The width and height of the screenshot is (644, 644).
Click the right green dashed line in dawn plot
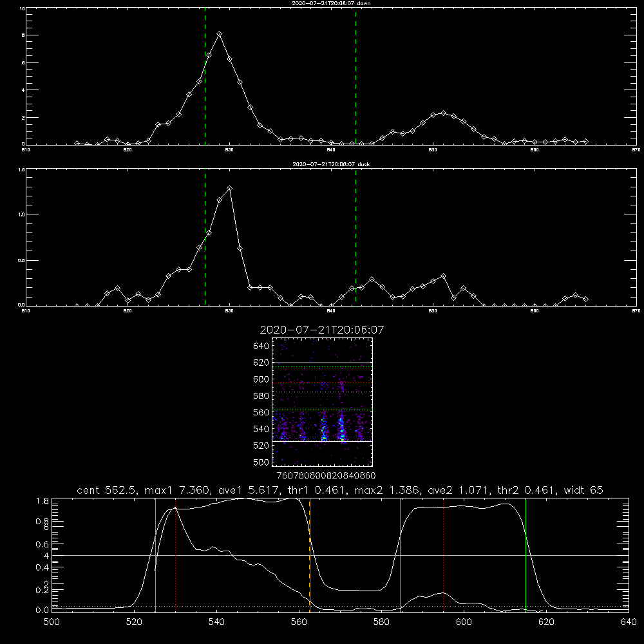(x=355, y=76)
